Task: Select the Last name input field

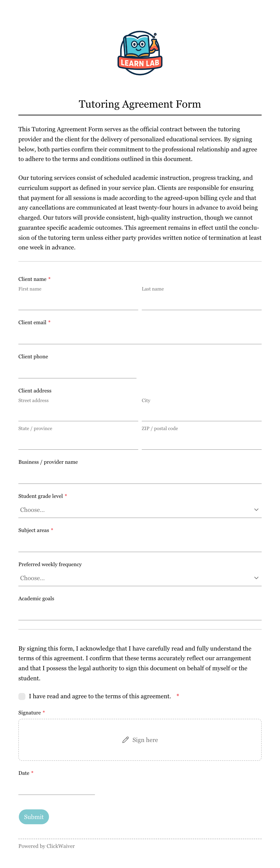Action: (201, 302)
